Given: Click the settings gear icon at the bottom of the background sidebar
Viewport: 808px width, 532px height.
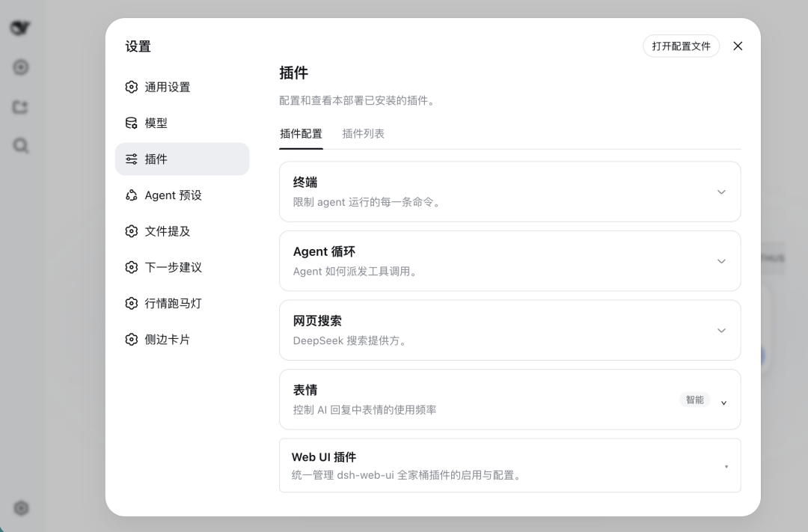Looking at the screenshot, I should 21,508.
